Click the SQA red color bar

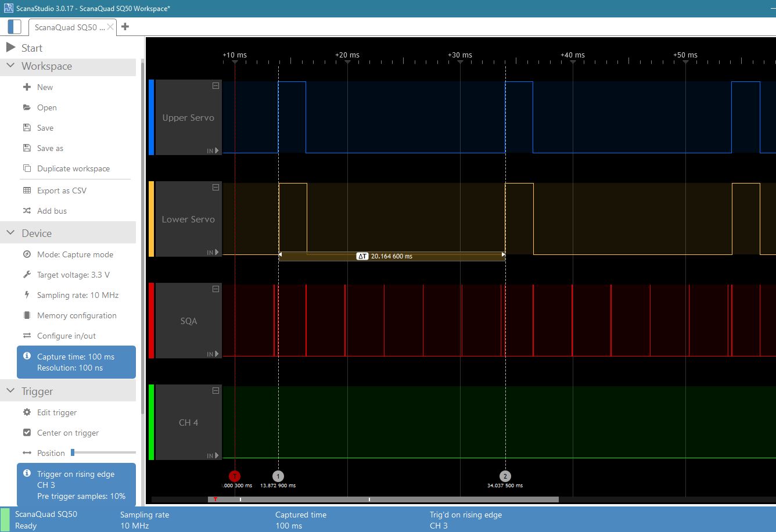[x=152, y=321]
